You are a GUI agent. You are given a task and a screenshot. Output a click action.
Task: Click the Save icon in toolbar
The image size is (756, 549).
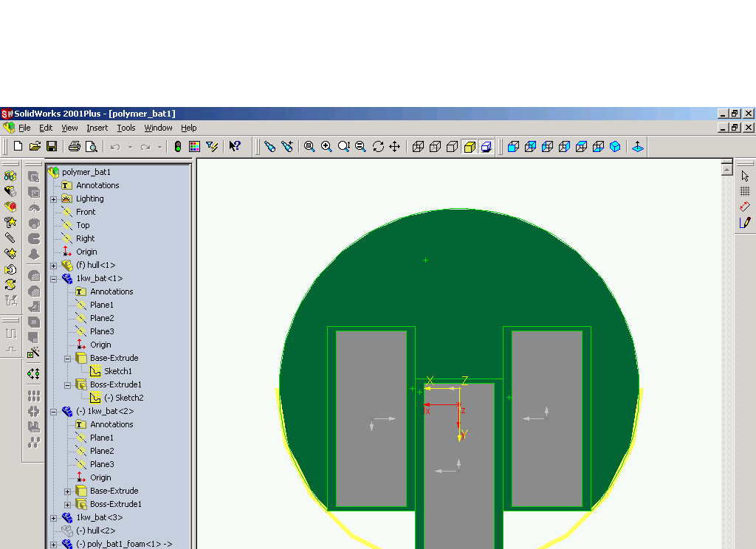[52, 147]
